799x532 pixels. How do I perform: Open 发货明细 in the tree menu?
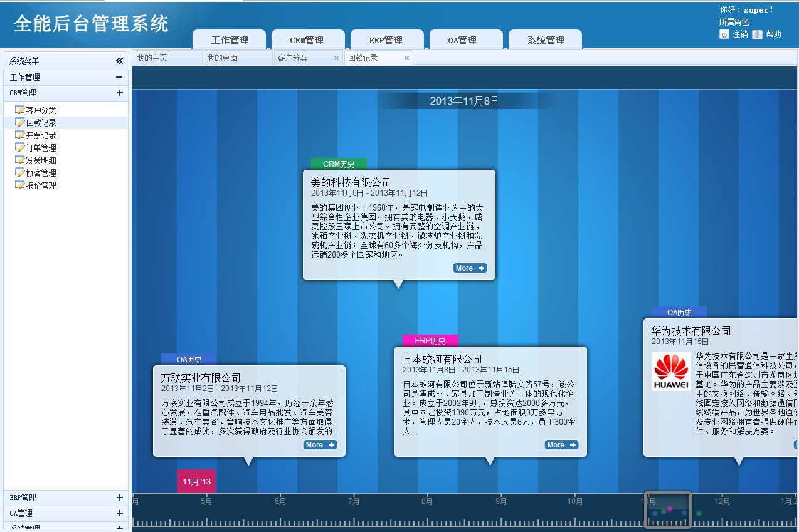pyautogui.click(x=41, y=160)
